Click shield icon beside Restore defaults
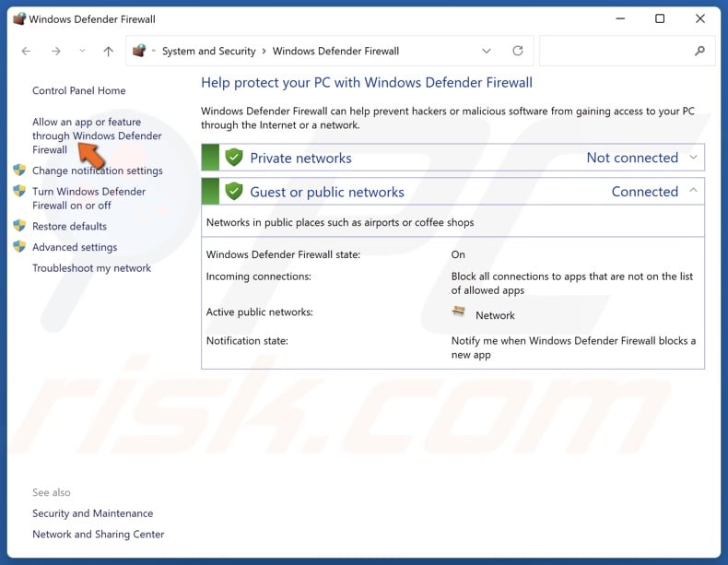This screenshot has width=728, height=565. 19,226
